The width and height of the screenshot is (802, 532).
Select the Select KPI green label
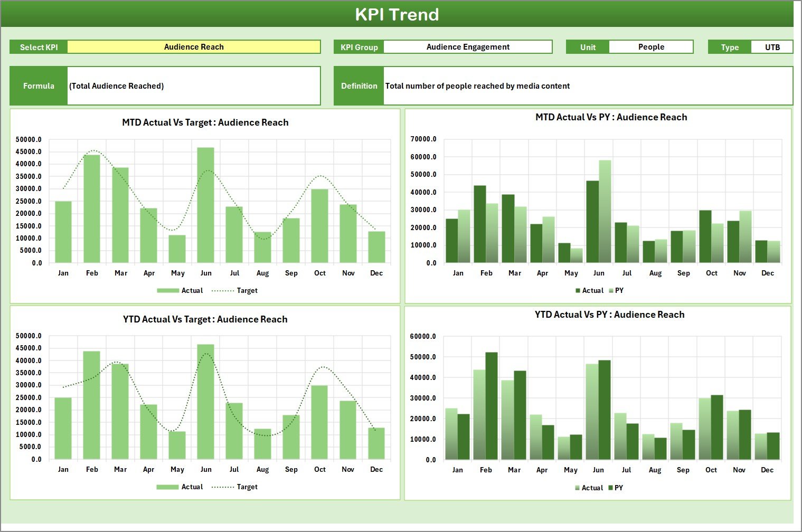coord(38,46)
